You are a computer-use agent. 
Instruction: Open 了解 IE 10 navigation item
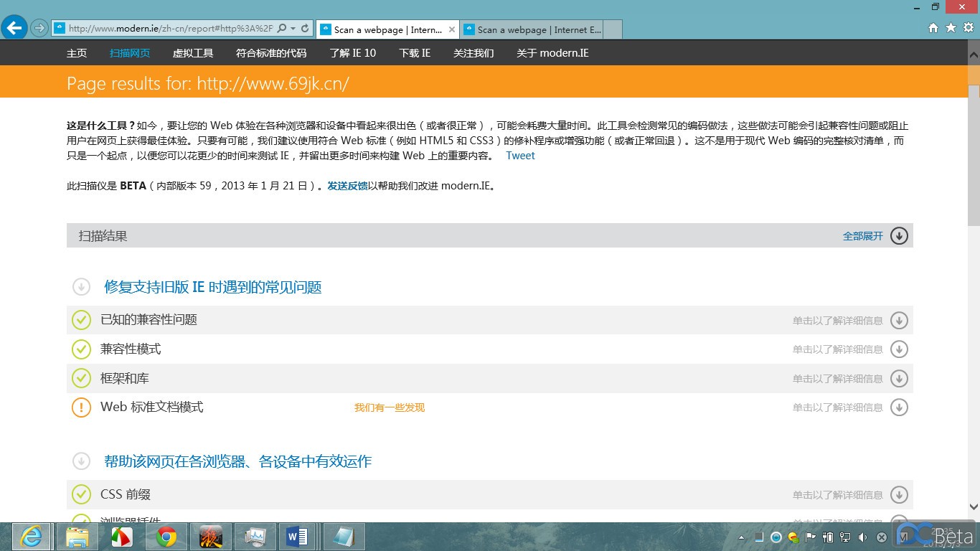(352, 53)
